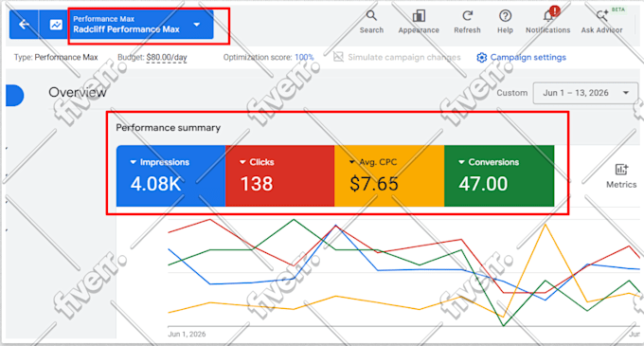Change the Clicks metric dropdown
Viewport: 644px width, 346px height.
point(257,162)
